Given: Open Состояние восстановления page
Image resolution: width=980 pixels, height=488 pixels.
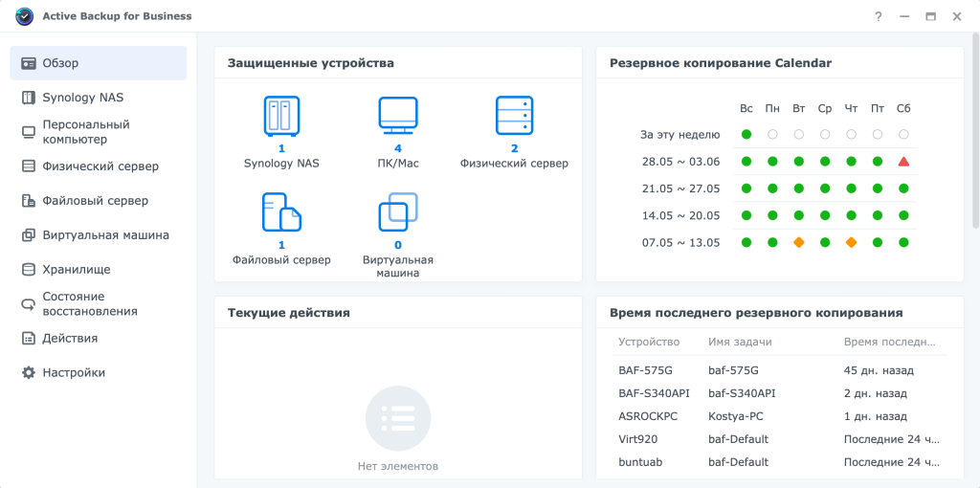Looking at the screenshot, I should click(99, 303).
